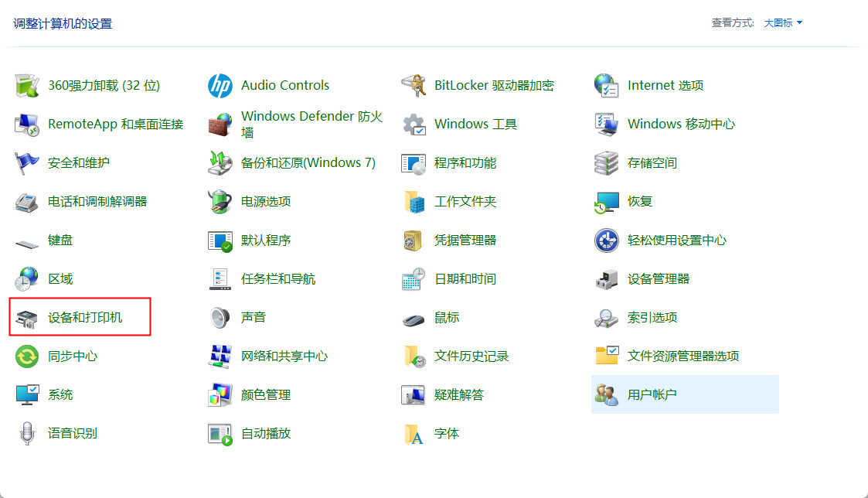Image resolution: width=868 pixels, height=498 pixels.
Task: Click the 用户帐户 people icon
Action: (x=606, y=395)
